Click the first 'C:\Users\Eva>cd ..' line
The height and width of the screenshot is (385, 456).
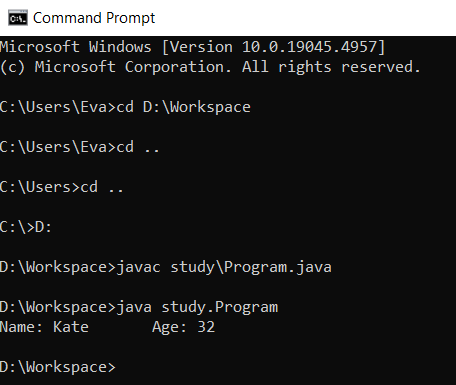pos(80,147)
